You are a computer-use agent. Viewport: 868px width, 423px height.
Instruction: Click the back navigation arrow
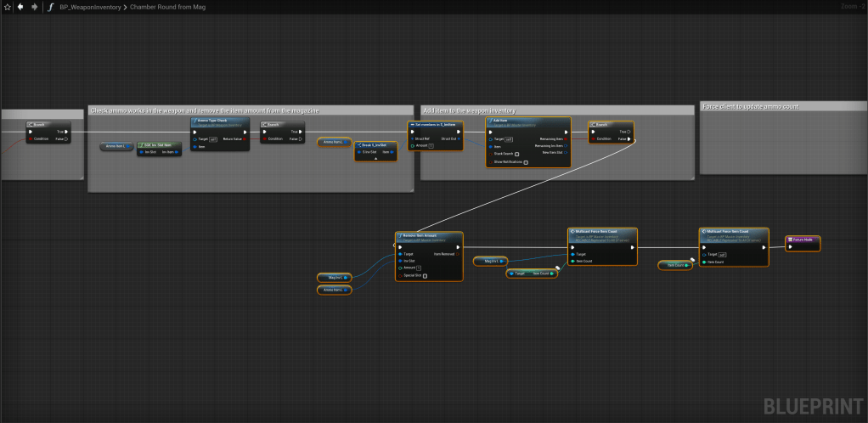click(20, 7)
